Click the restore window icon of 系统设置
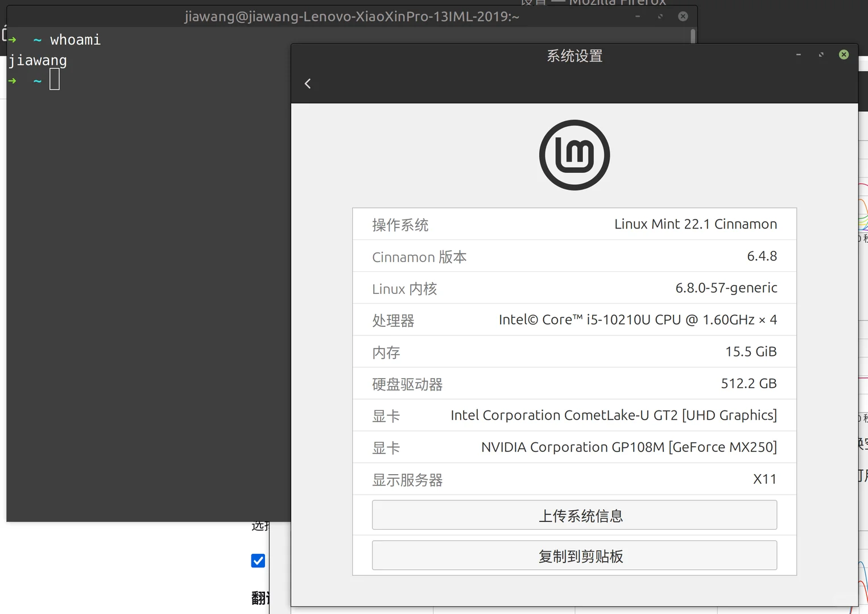 [x=821, y=55]
